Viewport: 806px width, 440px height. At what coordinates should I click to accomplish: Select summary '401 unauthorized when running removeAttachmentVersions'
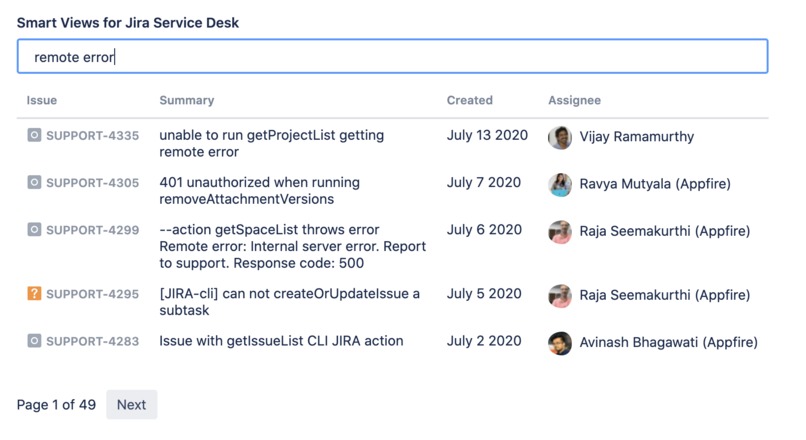259,191
